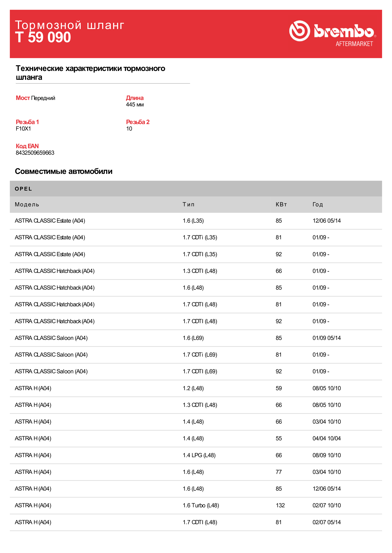Click the Тормозной шланг title

(x=69, y=25)
